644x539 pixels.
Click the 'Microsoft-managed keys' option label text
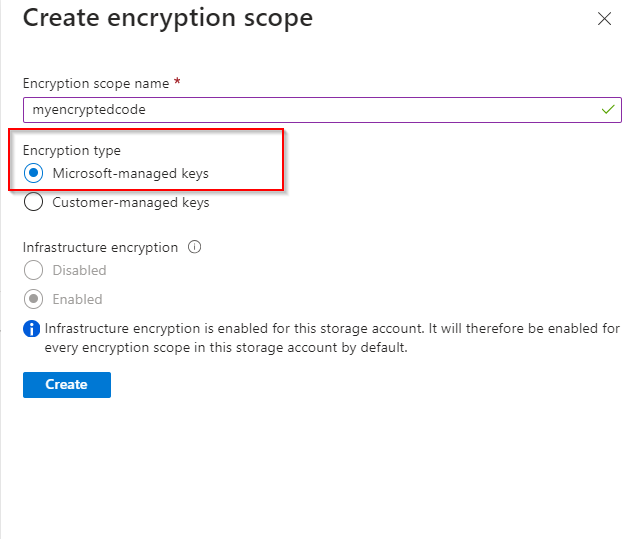coord(131,173)
